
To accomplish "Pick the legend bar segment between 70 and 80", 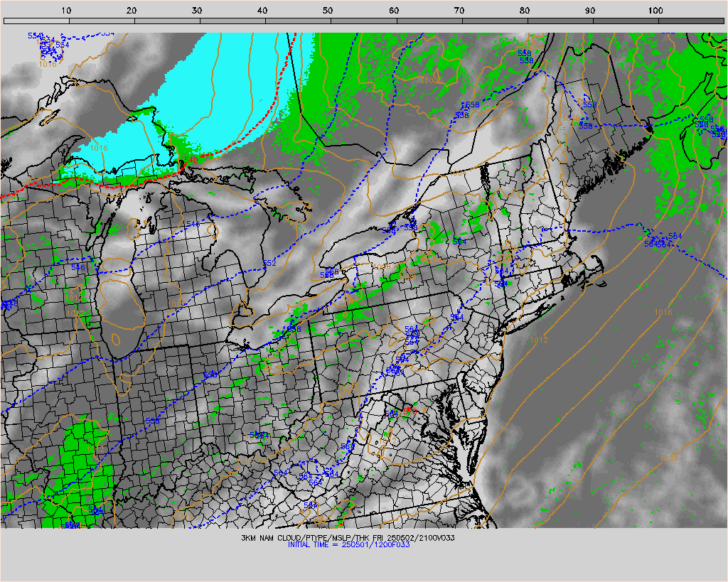I will (495, 21).
